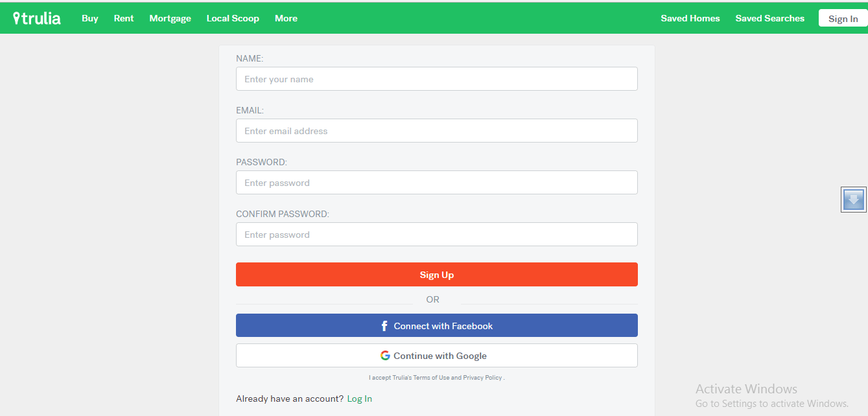868x416 pixels.
Task: Click the Facebook f icon
Action: [x=384, y=326]
